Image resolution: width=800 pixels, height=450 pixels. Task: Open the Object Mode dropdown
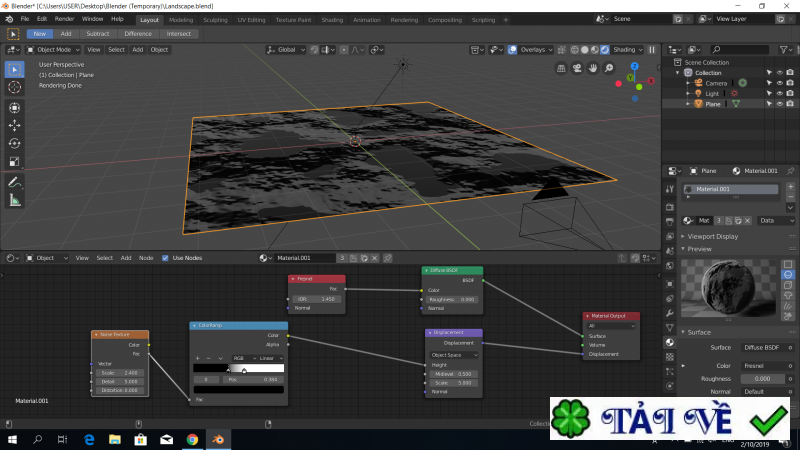click(x=52, y=49)
